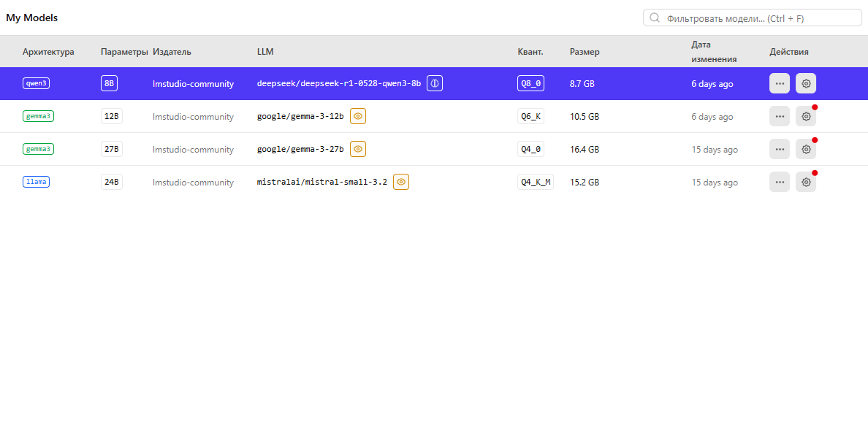
Task: Click the gemma3 architecture tag for 12B
Action: pyautogui.click(x=39, y=116)
